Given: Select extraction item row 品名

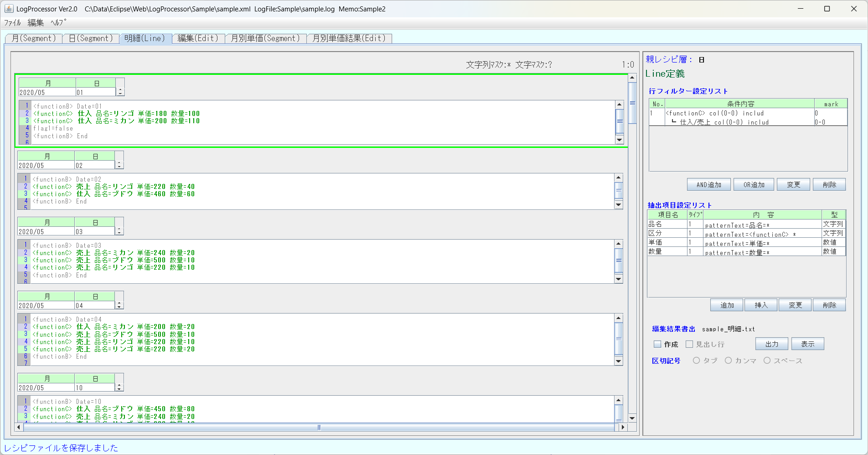Looking at the screenshot, I should 746,224.
